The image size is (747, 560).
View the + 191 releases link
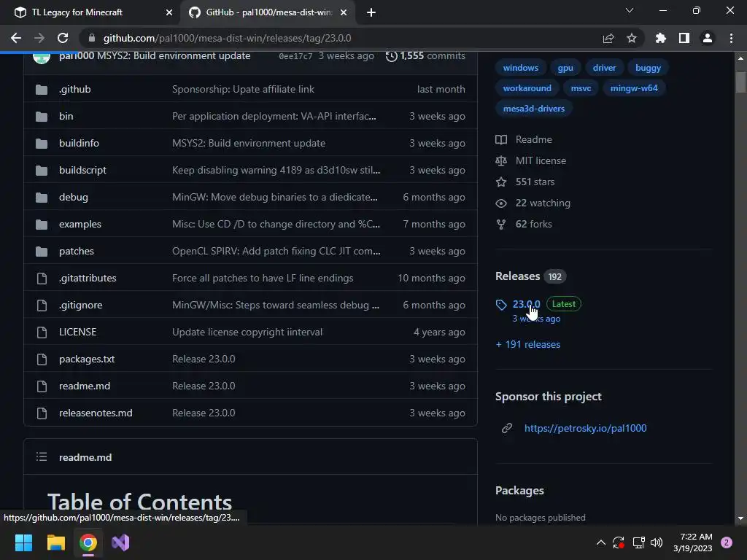point(528,344)
